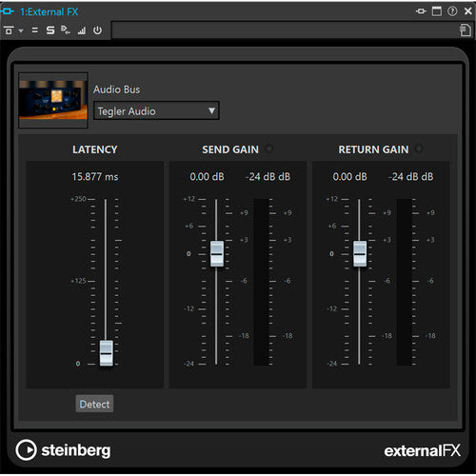Image resolution: width=476 pixels, height=476 pixels.
Task: Click the externalFX logo text
Action: pos(422,450)
